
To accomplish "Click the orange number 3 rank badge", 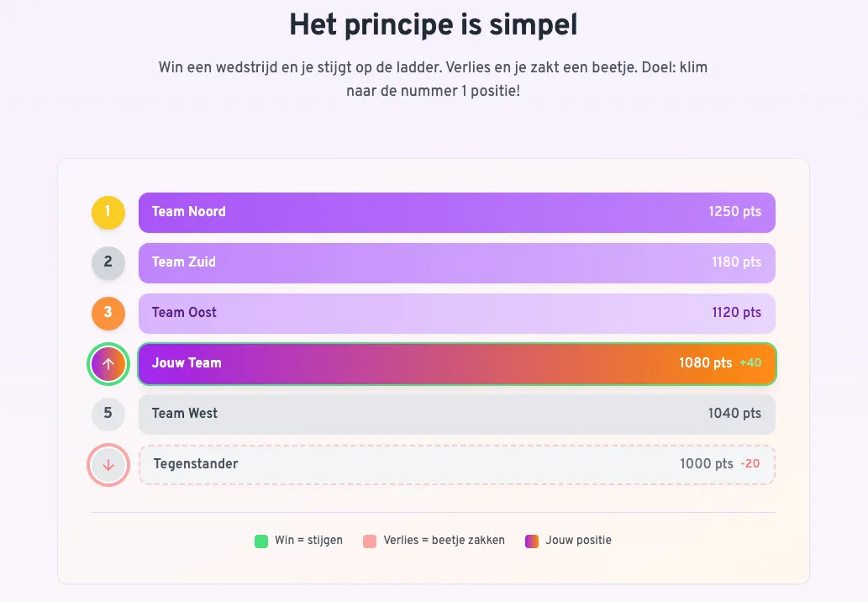I will point(108,313).
